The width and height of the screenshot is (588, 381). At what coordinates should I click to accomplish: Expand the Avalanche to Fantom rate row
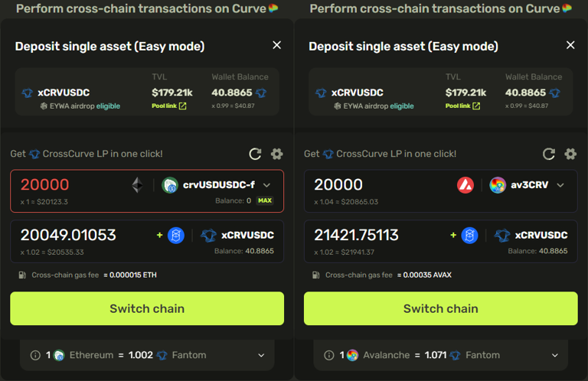(x=555, y=355)
